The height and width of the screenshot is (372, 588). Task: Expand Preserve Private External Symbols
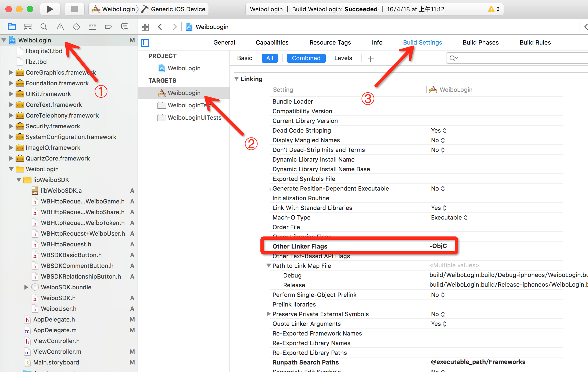(268, 314)
